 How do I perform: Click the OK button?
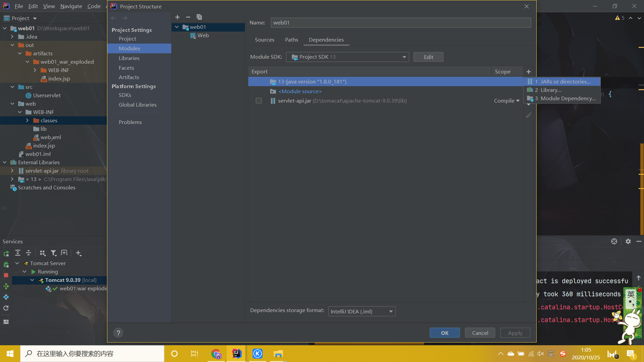(445, 333)
